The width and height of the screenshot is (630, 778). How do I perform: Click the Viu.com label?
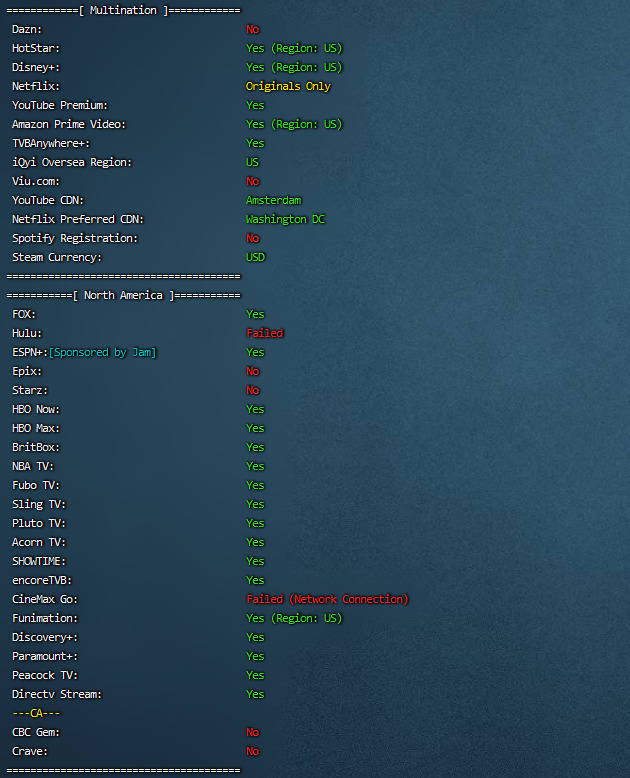coord(36,181)
